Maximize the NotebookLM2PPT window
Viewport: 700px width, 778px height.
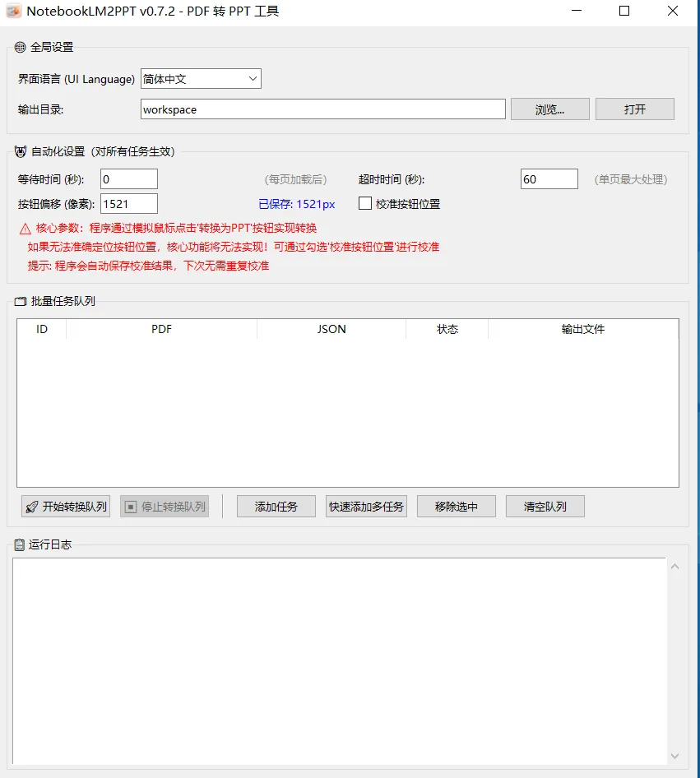[x=624, y=11]
